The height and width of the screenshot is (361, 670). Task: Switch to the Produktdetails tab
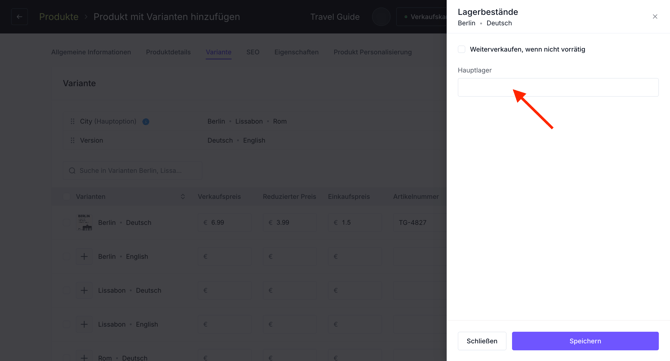[168, 52]
